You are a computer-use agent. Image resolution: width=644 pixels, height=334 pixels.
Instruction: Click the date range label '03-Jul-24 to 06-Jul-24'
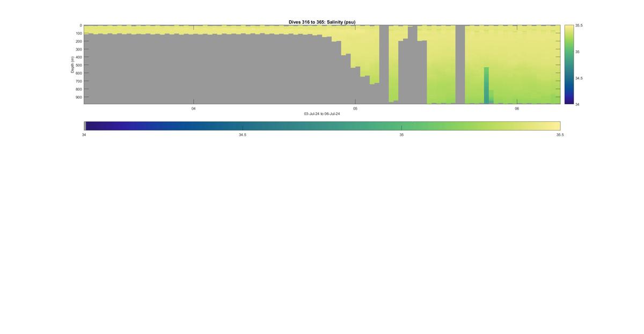(322, 114)
